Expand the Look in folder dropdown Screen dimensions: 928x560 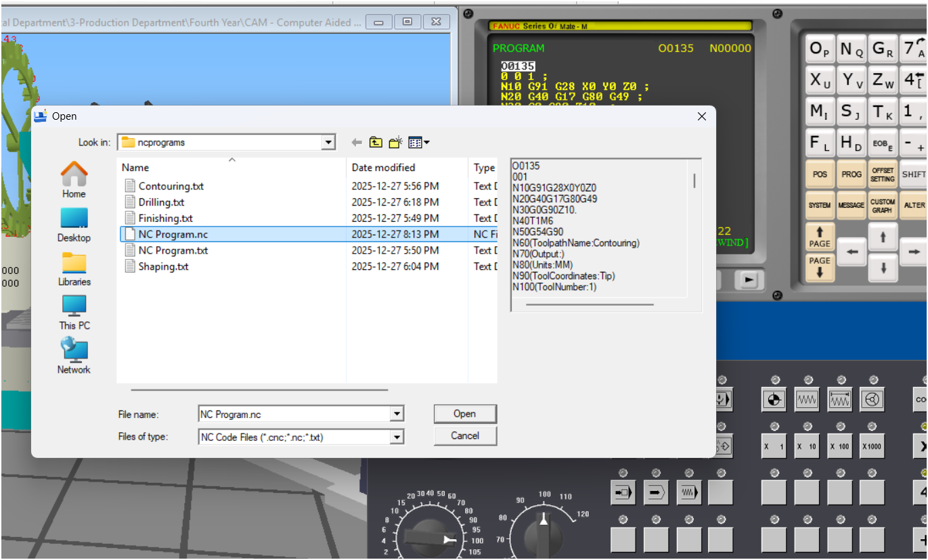coord(328,143)
